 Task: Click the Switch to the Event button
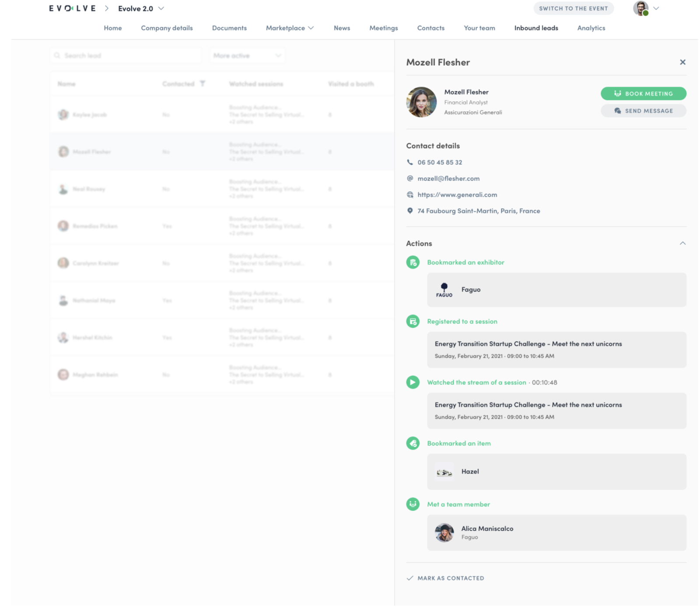coord(574,8)
